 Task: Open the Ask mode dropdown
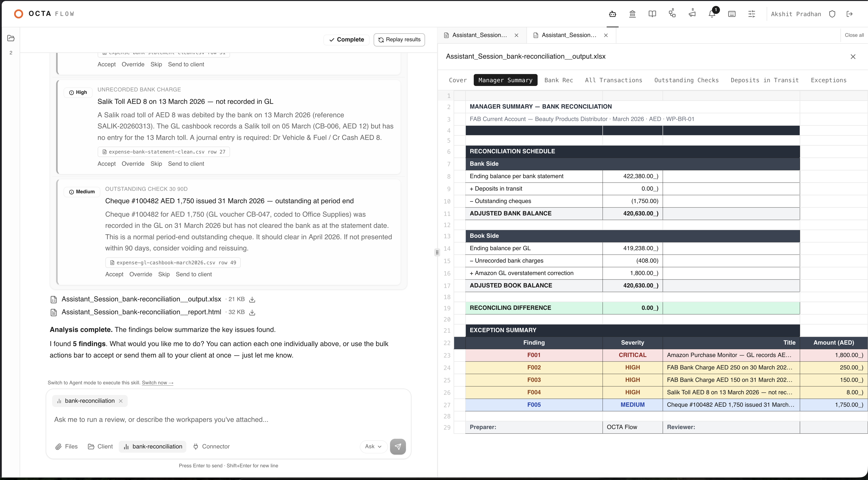pos(373,446)
